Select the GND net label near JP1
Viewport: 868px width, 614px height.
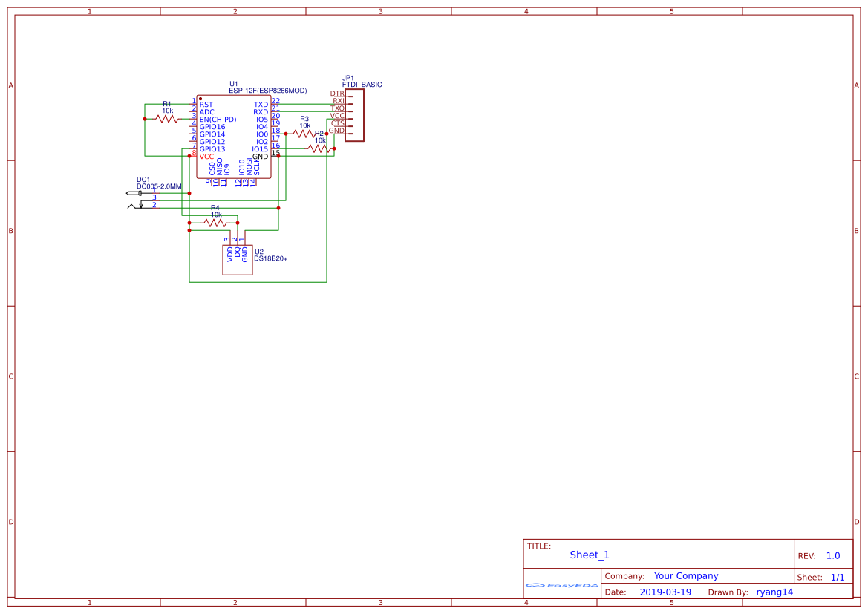coord(337,131)
